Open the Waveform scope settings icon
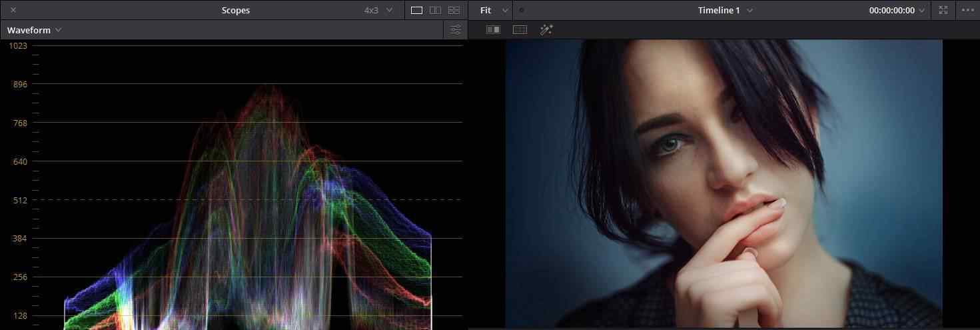 point(455,30)
